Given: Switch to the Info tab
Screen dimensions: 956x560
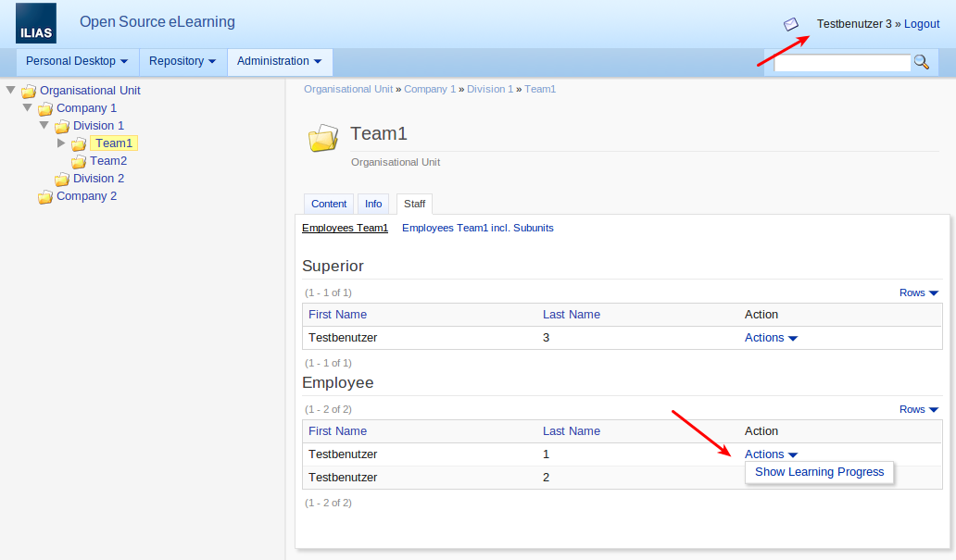Looking at the screenshot, I should (373, 204).
